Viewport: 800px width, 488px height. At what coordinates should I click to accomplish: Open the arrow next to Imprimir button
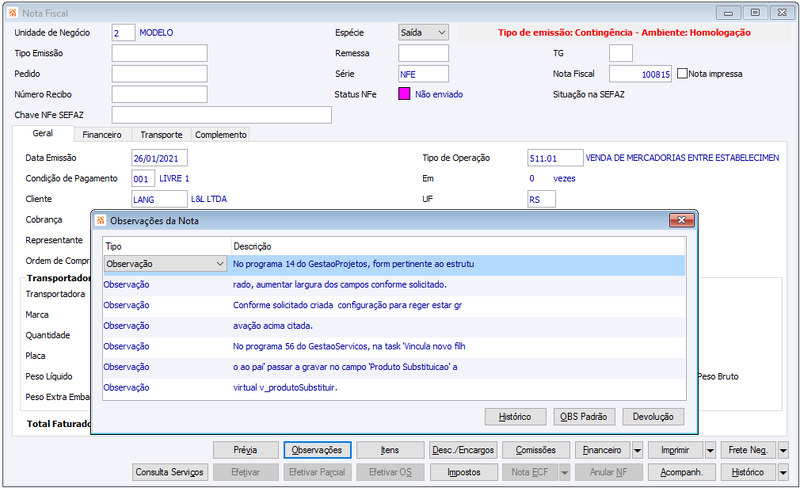(x=710, y=450)
